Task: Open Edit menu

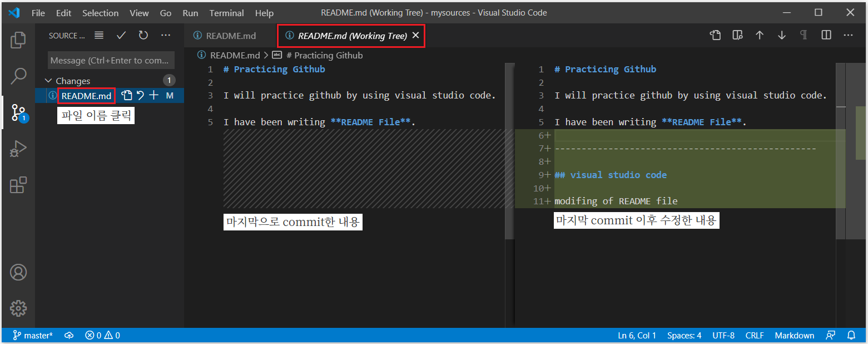Action: click(63, 13)
